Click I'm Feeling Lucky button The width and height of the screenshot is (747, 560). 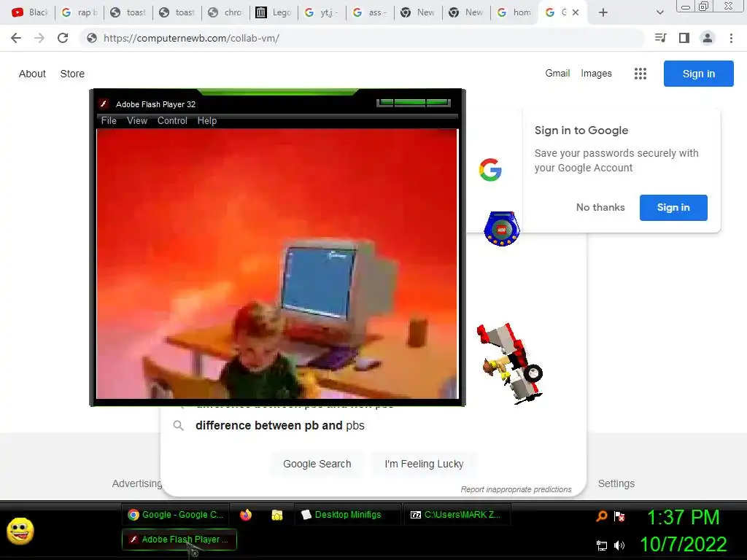tap(424, 464)
